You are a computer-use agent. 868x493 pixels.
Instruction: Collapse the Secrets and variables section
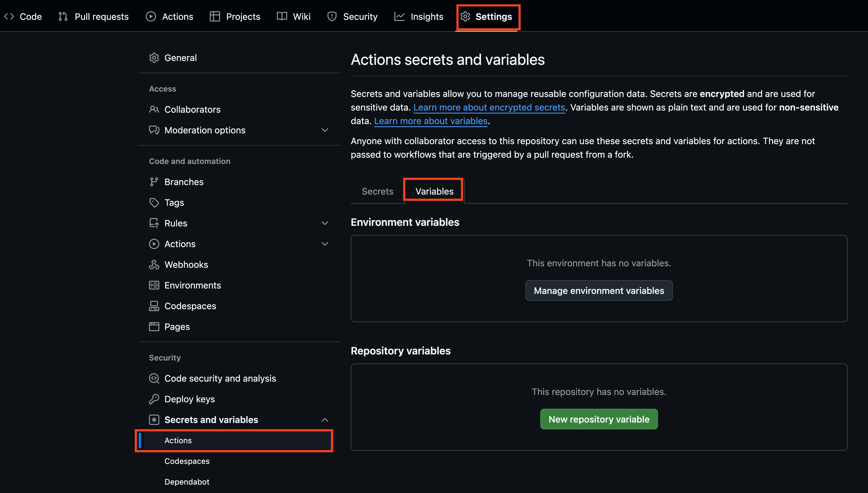coord(324,420)
